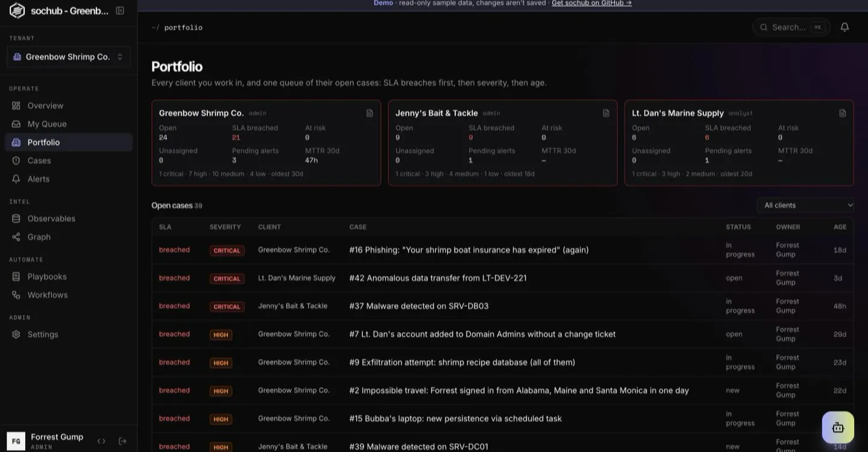The image size is (868, 452).
Task: Open the Overview page
Action: [x=45, y=105]
